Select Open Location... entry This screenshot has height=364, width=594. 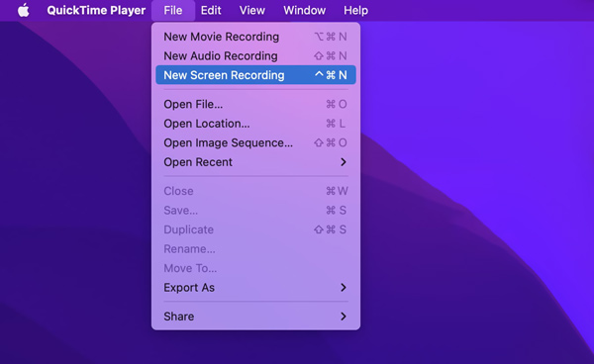click(255, 124)
